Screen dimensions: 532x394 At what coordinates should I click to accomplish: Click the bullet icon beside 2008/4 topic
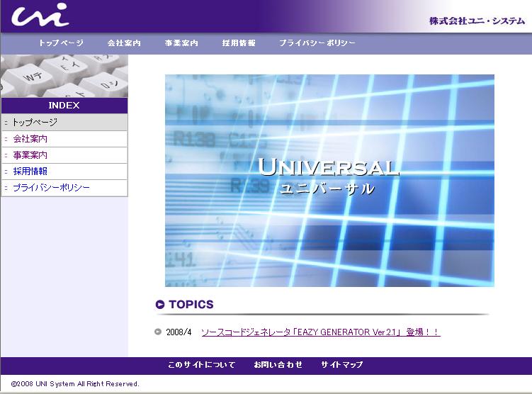tap(158, 332)
